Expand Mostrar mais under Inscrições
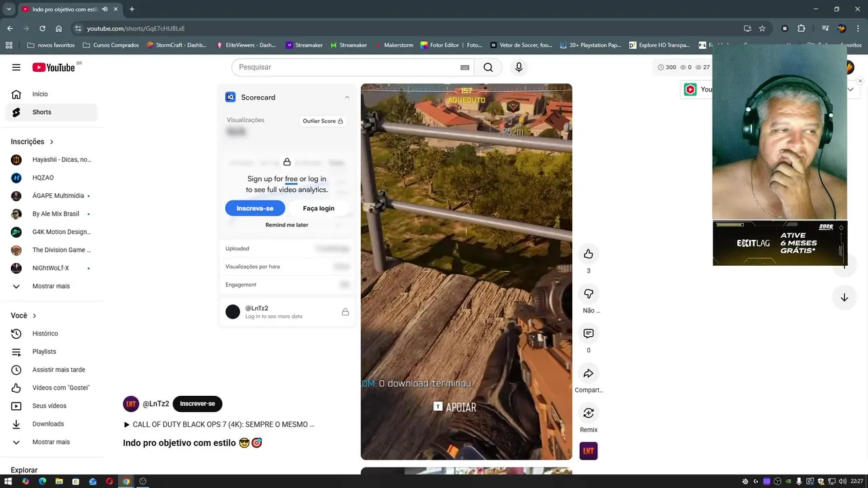The height and width of the screenshot is (488, 868). pyautogui.click(x=52, y=286)
